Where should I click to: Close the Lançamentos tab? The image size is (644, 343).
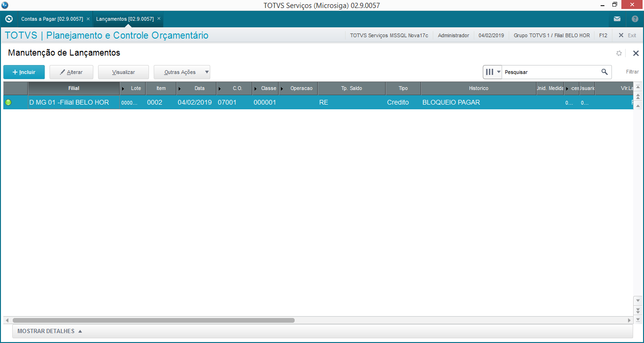[159, 19]
